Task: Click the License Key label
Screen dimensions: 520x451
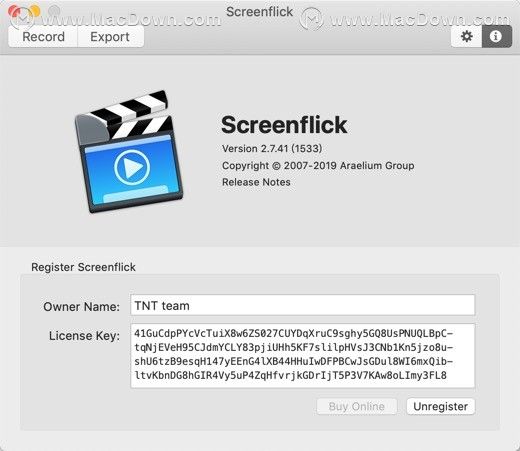Action: click(x=84, y=335)
